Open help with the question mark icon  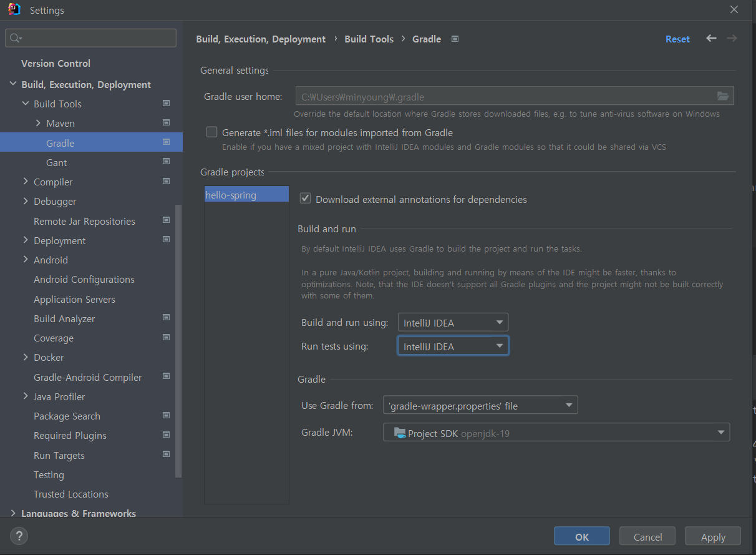(19, 536)
